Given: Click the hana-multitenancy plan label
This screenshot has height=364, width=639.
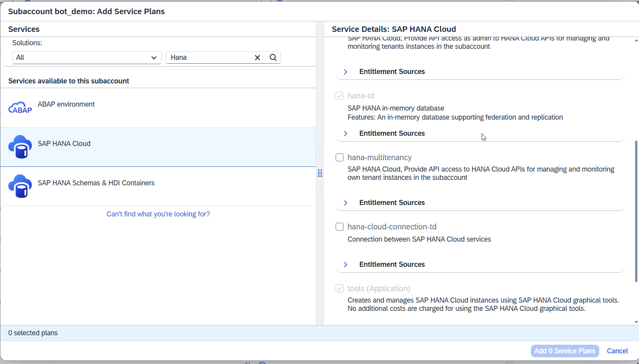Looking at the screenshot, I should pos(380,157).
